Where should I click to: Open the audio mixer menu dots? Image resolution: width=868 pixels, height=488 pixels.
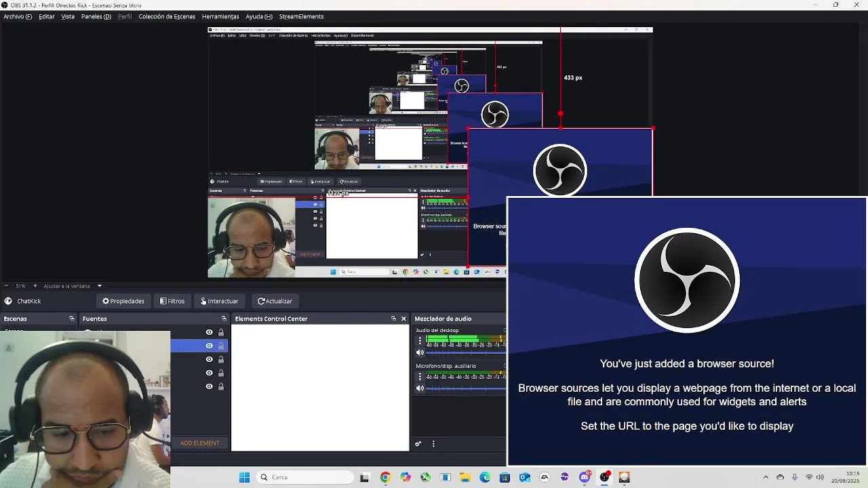433,444
